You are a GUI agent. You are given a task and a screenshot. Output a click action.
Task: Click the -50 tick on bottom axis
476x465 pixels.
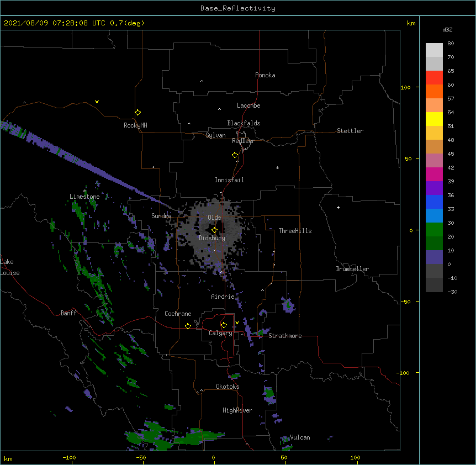141,457
